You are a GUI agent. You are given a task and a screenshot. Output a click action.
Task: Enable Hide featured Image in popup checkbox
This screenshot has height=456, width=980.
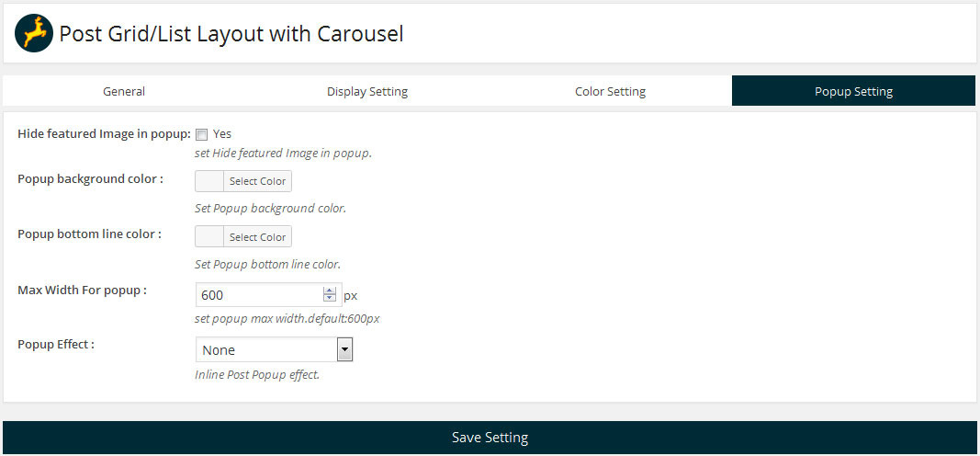coord(202,134)
